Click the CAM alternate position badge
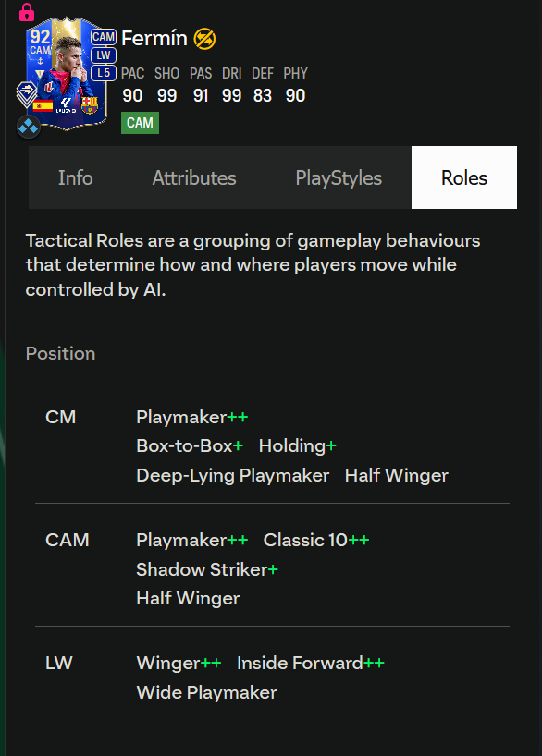This screenshot has height=756, width=542. [104, 37]
